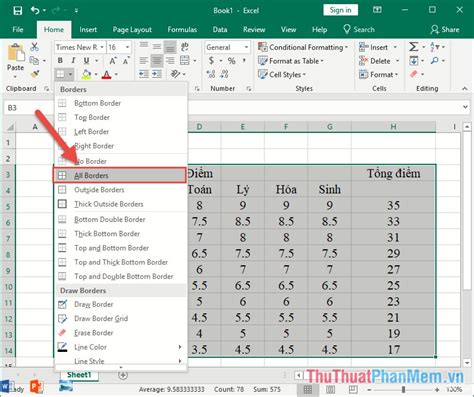The height and width of the screenshot is (397, 474).
Task: Toggle Italic formatting
Action: click(x=73, y=61)
